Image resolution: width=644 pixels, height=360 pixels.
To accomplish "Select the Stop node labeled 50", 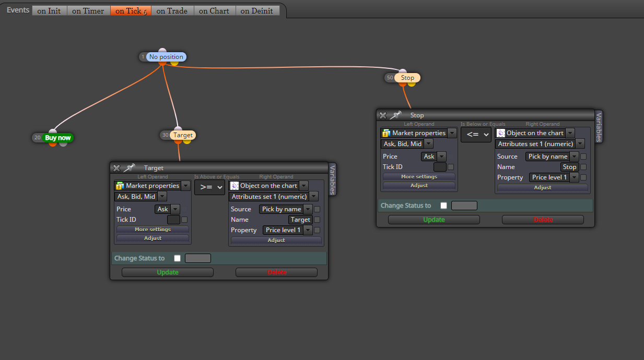I will 407,78.
